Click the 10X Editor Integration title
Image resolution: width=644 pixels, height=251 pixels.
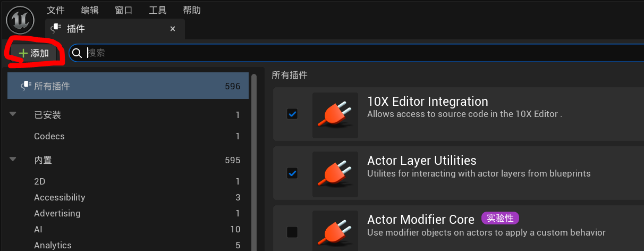[428, 101]
